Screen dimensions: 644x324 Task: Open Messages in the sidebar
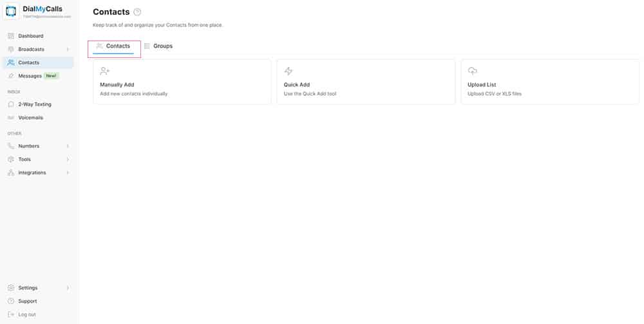coord(30,76)
